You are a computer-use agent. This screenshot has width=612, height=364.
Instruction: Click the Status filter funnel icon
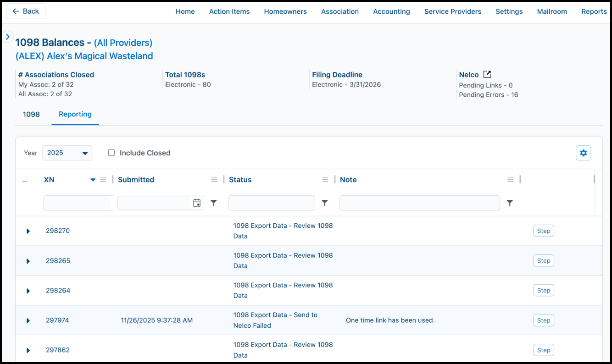[x=325, y=203]
